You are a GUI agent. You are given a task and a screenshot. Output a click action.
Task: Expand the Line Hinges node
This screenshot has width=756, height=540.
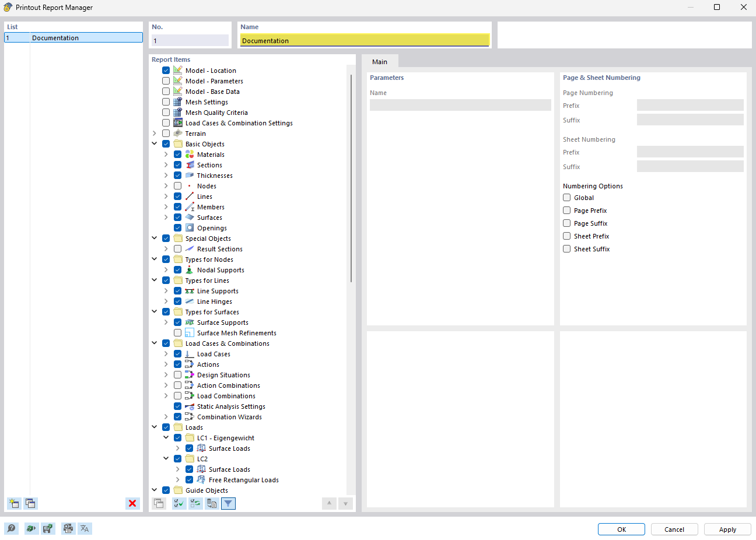pos(166,301)
